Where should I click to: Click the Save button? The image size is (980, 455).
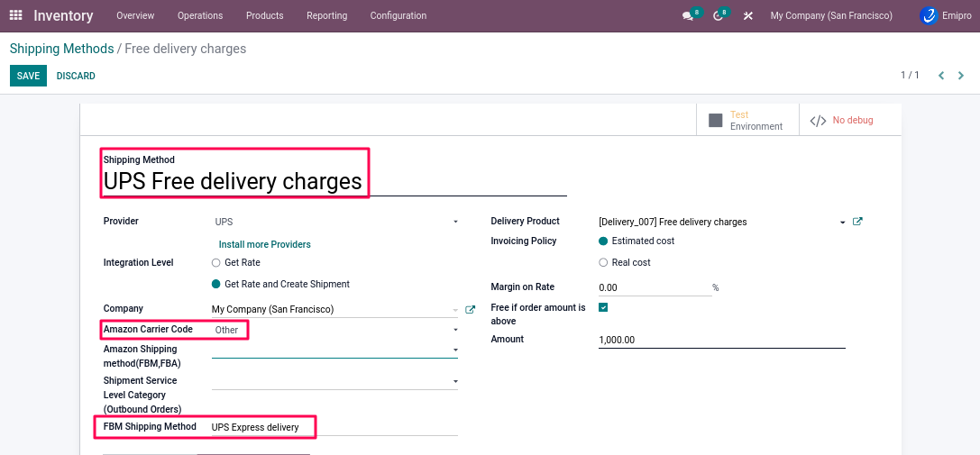[x=28, y=76]
